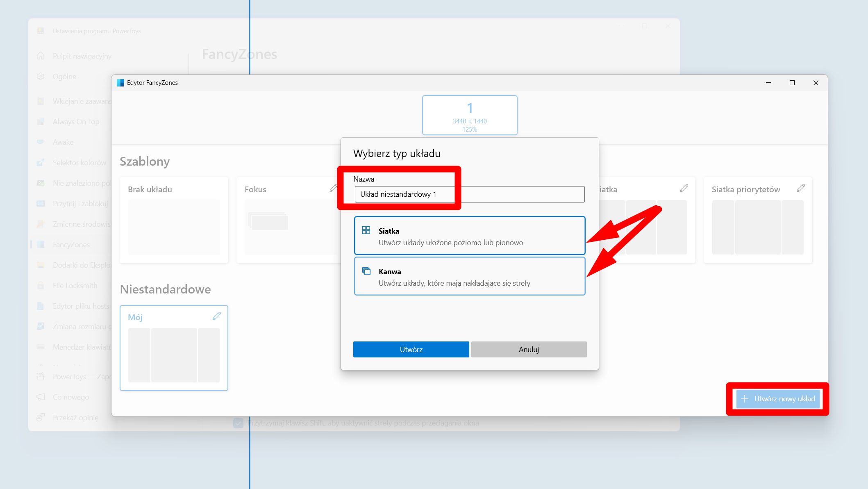Select the Kanwa layout type option
868x489 pixels.
click(x=469, y=277)
